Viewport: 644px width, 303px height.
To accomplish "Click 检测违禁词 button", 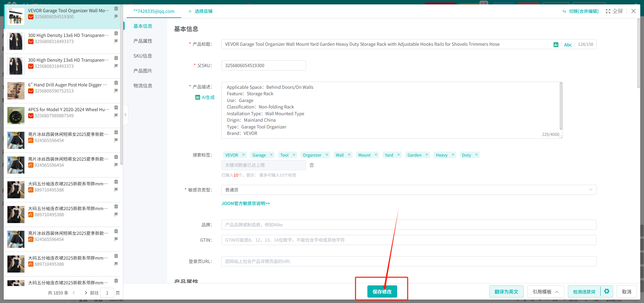I will (584, 292).
